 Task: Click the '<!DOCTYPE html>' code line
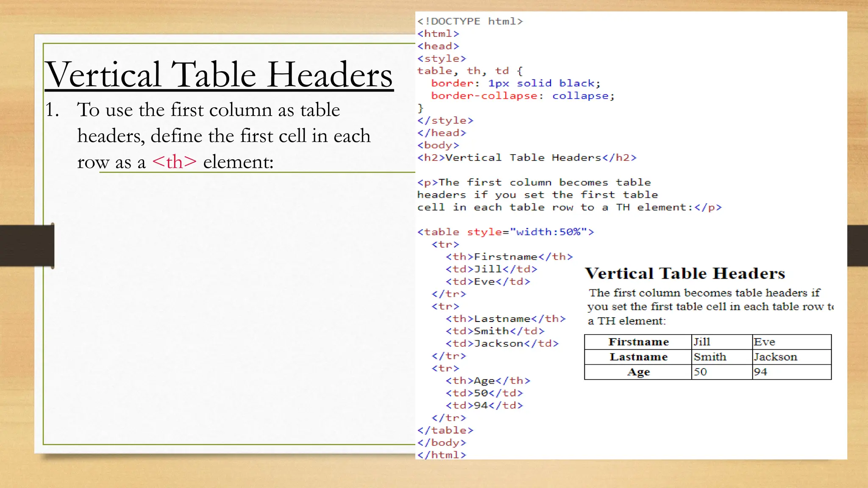[x=470, y=21]
